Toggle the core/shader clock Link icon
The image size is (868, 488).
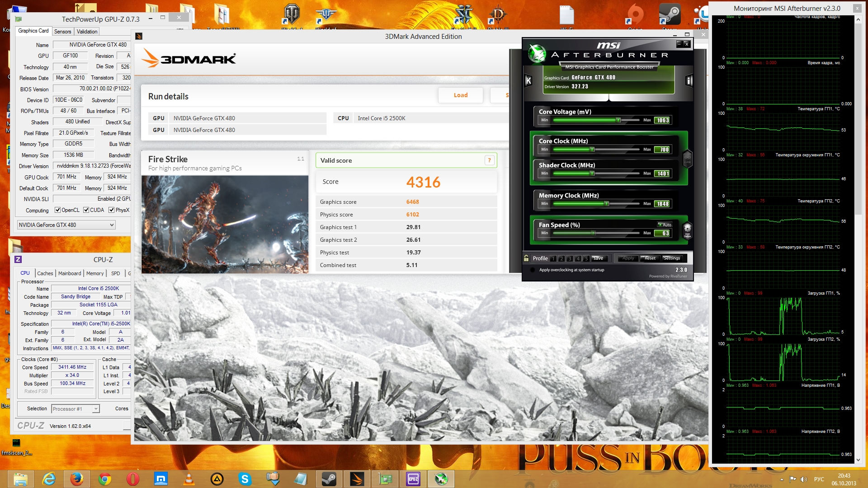point(687,159)
